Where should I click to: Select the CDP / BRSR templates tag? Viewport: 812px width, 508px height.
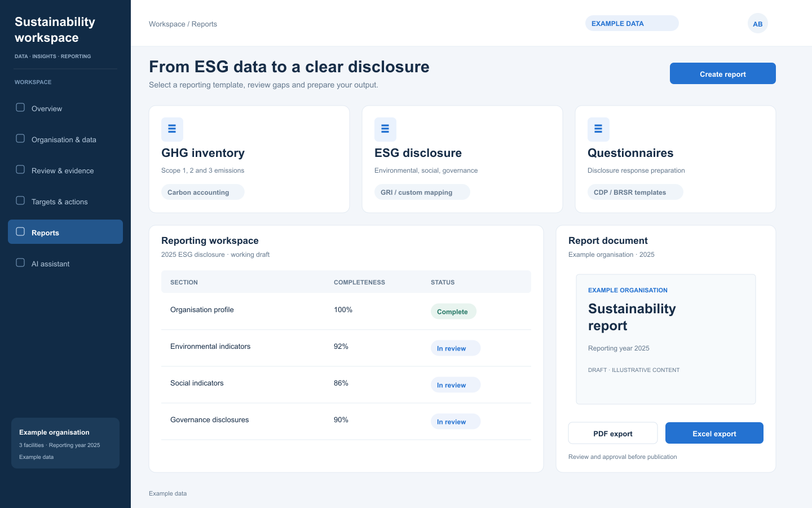click(635, 192)
